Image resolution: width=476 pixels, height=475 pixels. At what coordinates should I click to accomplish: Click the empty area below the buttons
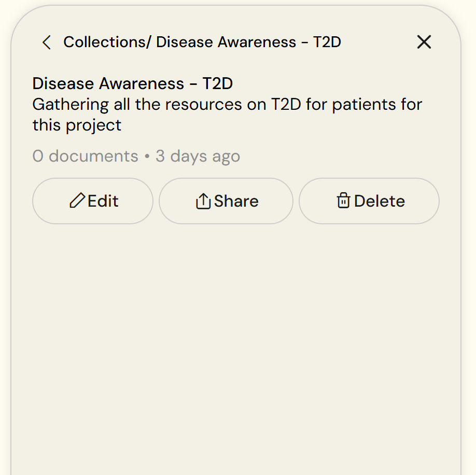pyautogui.click(x=236, y=337)
